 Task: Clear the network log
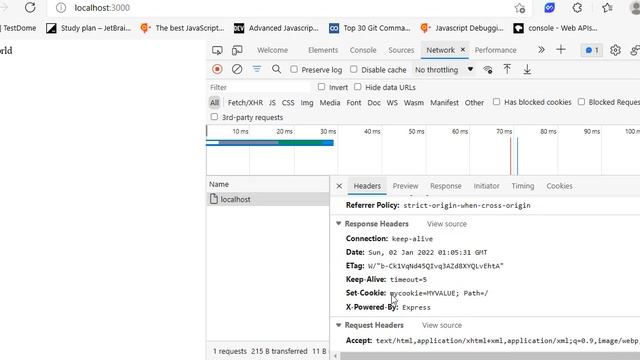click(237, 69)
